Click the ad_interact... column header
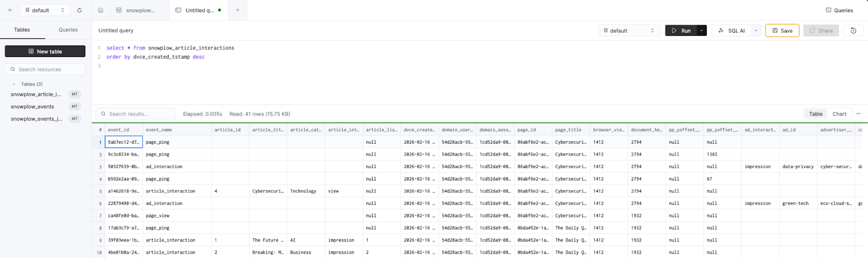Image resolution: width=868 pixels, height=258 pixels. point(760,130)
